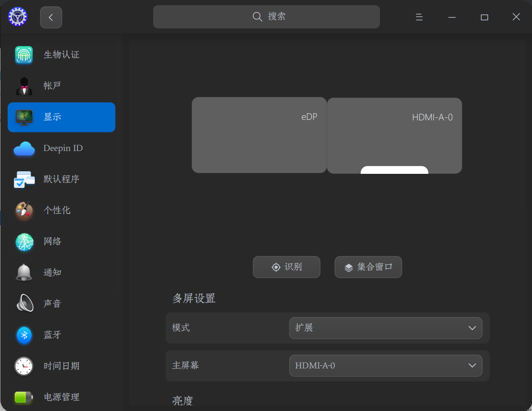Go back with the arrow button
The image size is (532, 411).
click(x=51, y=17)
